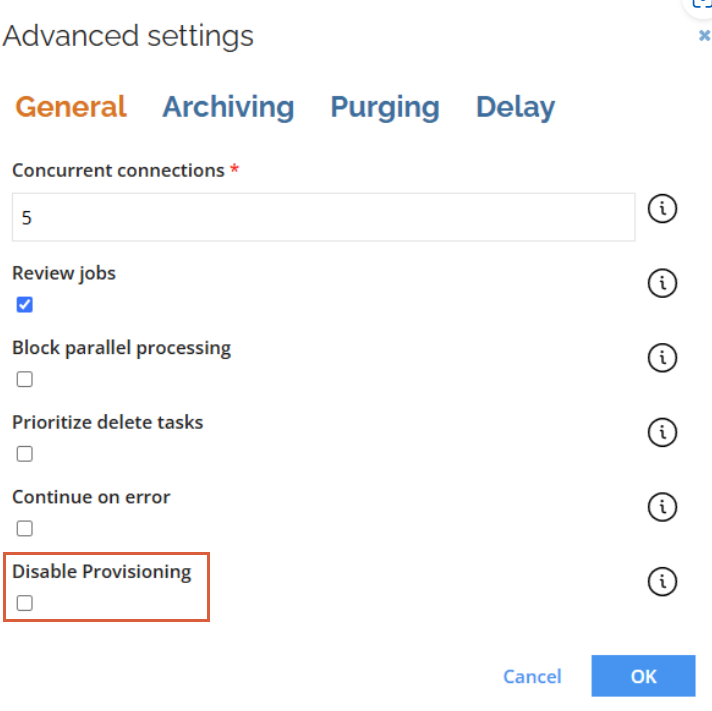Open the Review jobs info tooltip icon
This screenshot has width=712, height=711.
(x=662, y=283)
